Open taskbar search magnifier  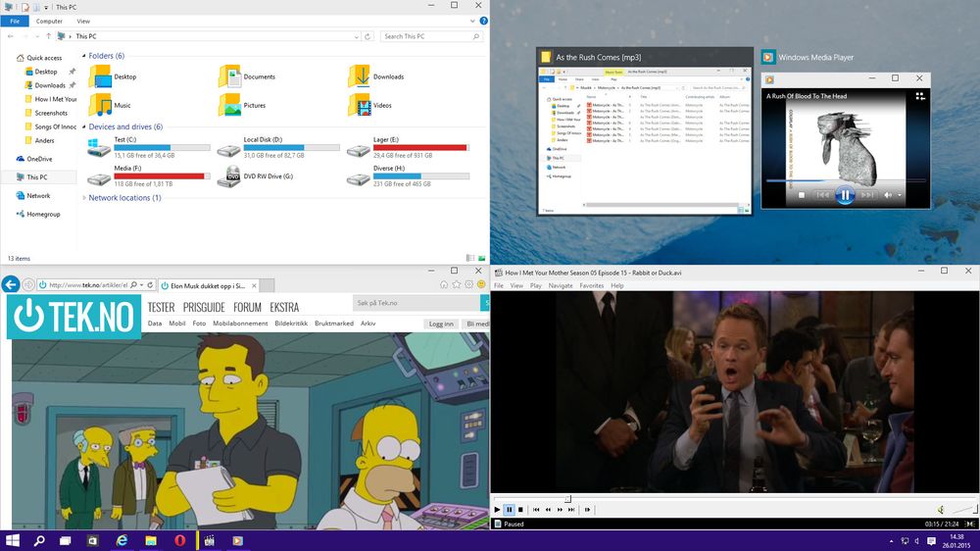(39, 540)
